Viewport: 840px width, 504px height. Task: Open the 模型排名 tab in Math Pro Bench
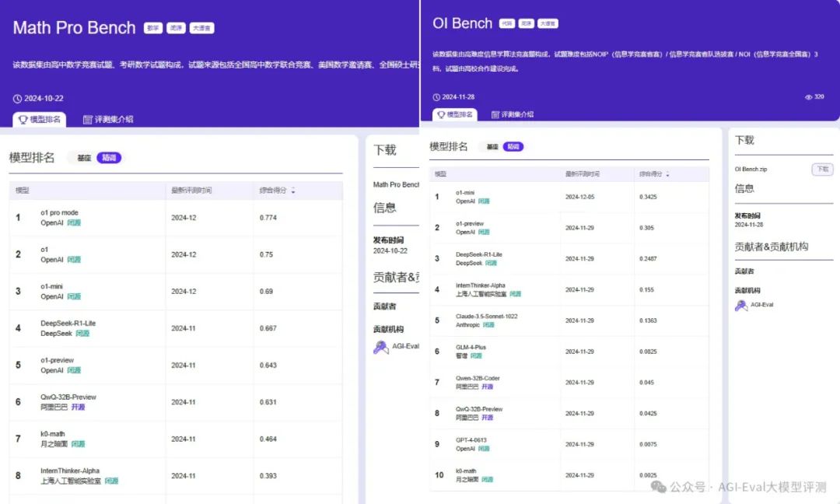[39, 120]
